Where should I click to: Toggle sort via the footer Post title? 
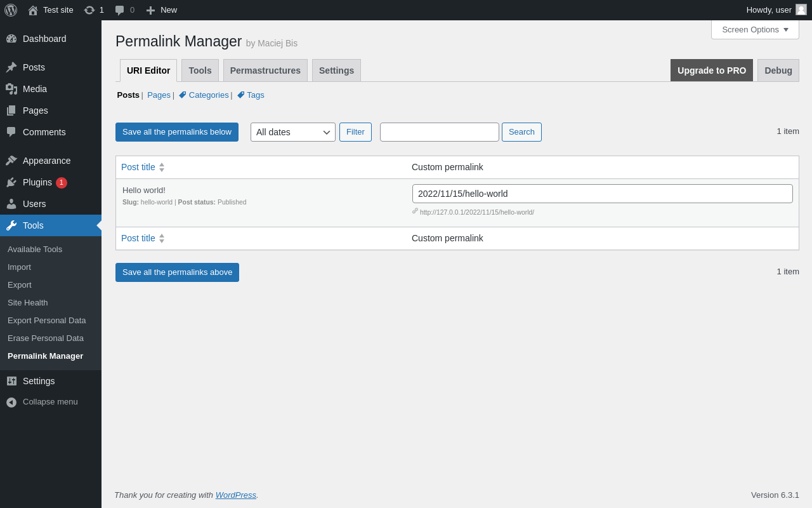click(138, 238)
